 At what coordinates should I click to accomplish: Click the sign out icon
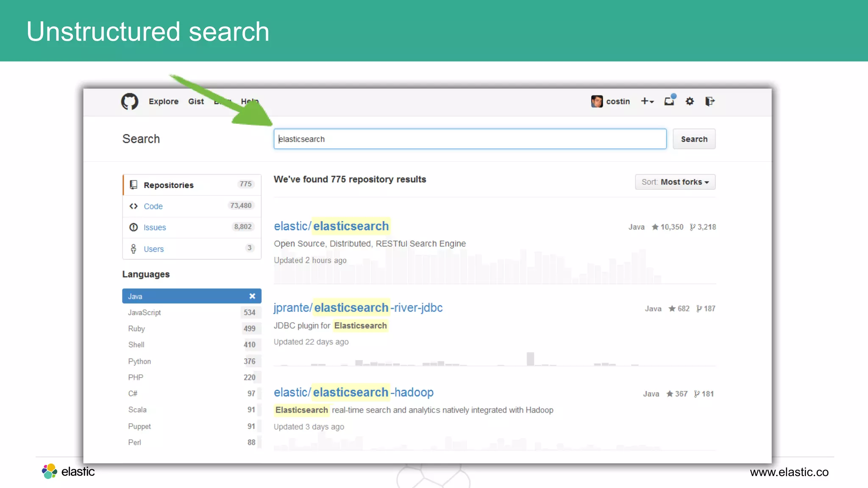click(710, 102)
